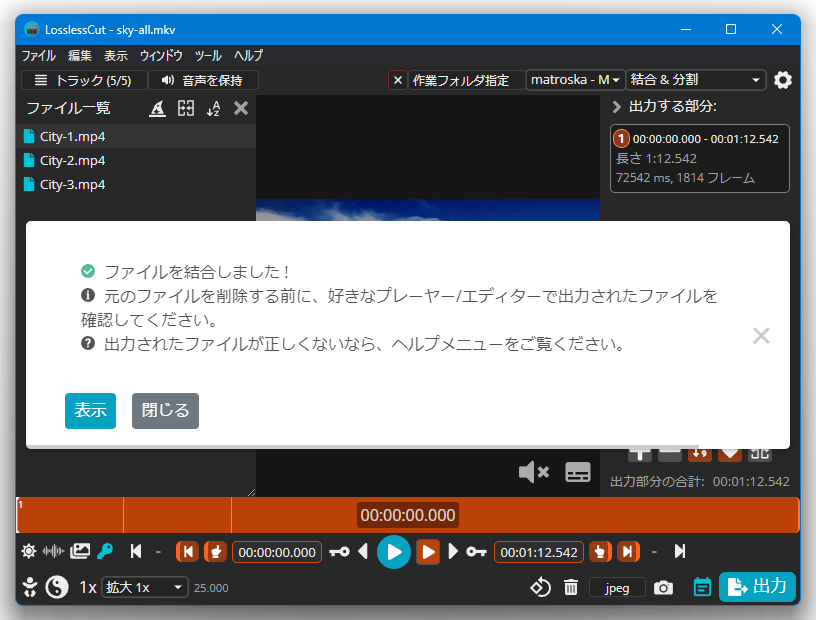Dismiss the dialog with the X icon

tap(761, 336)
